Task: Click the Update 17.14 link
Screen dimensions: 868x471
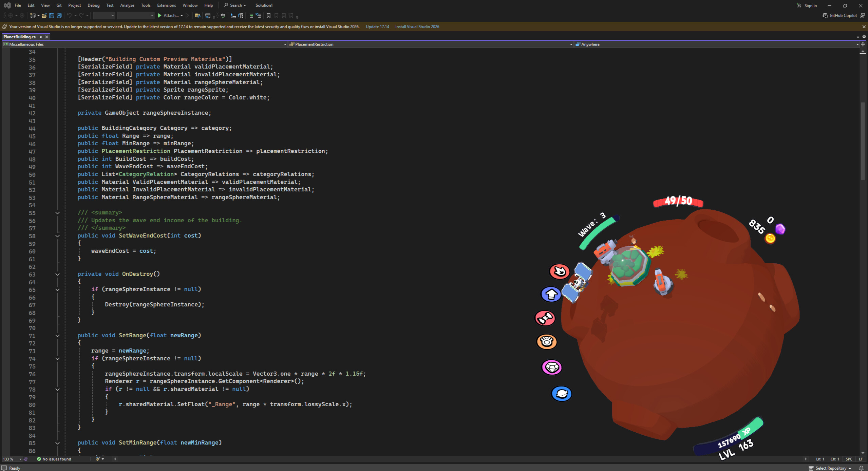Action: tap(377, 27)
